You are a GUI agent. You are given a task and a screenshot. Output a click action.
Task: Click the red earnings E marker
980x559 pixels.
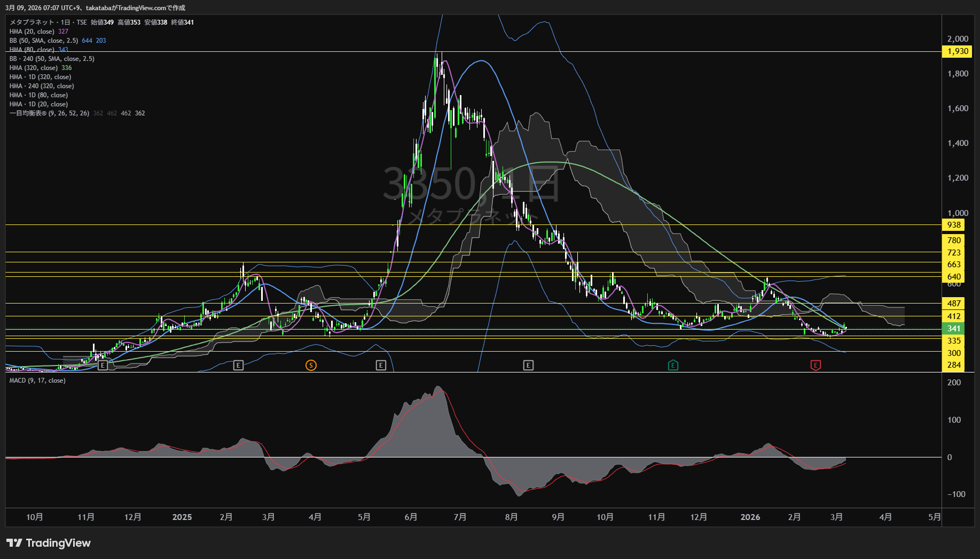click(x=816, y=365)
